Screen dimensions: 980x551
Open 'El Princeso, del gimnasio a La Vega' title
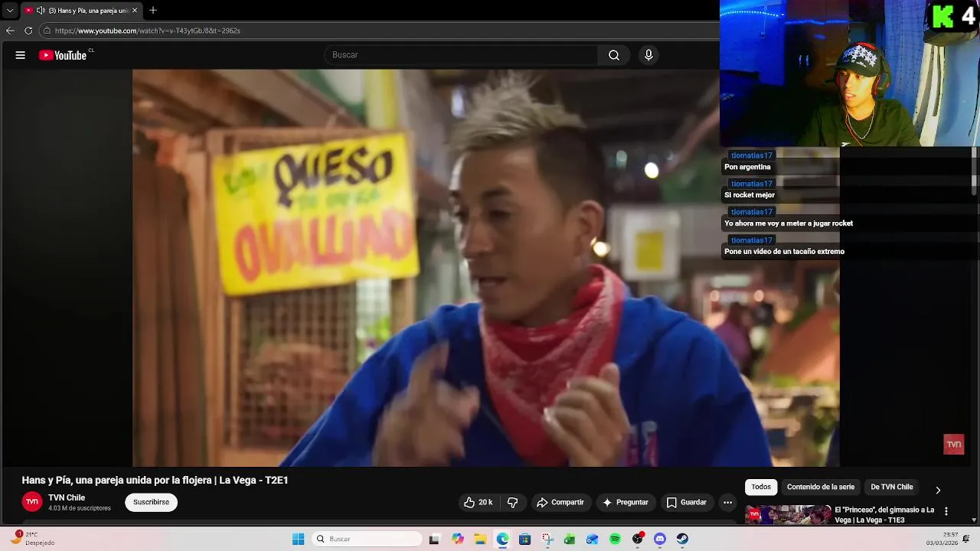click(x=884, y=514)
